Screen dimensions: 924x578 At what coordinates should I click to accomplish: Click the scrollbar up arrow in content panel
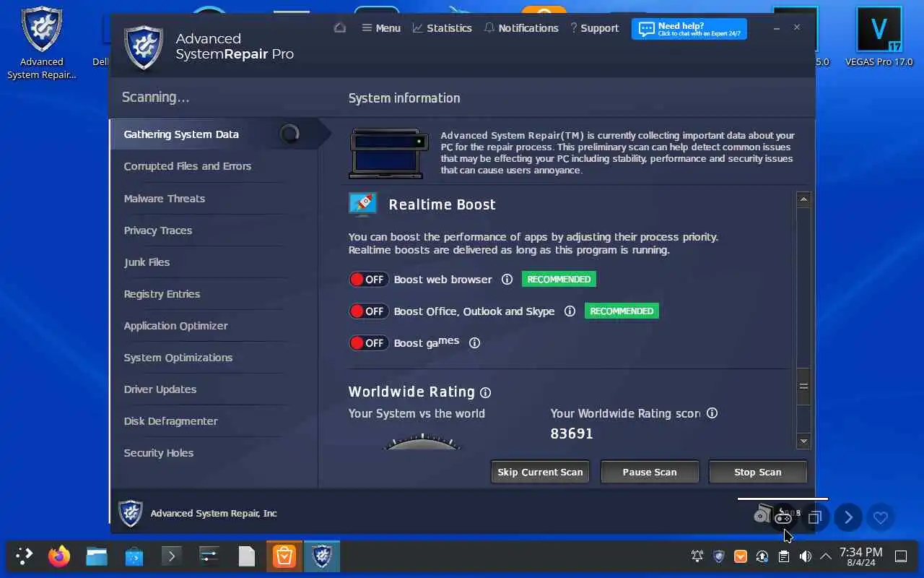(x=803, y=199)
